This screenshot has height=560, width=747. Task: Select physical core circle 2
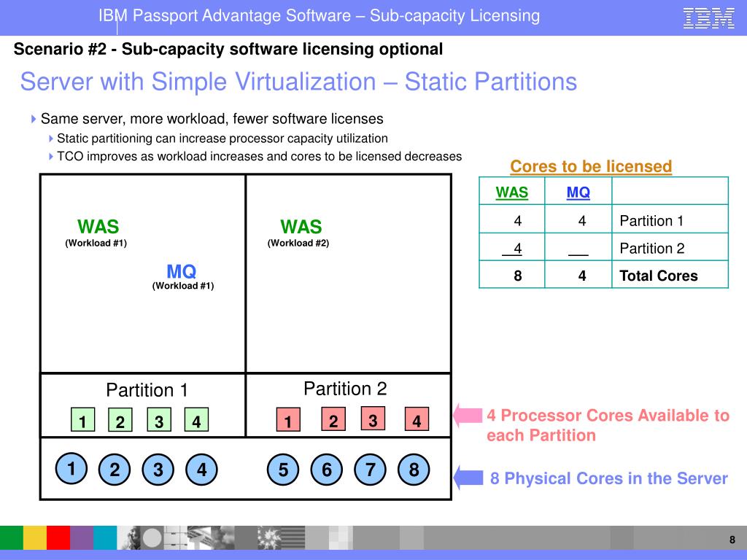click(x=115, y=470)
